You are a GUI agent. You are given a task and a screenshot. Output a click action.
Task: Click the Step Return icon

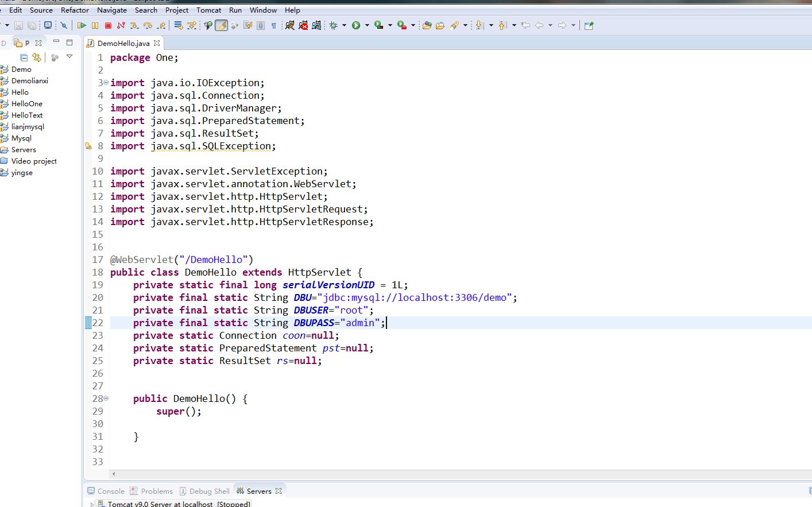161,25
